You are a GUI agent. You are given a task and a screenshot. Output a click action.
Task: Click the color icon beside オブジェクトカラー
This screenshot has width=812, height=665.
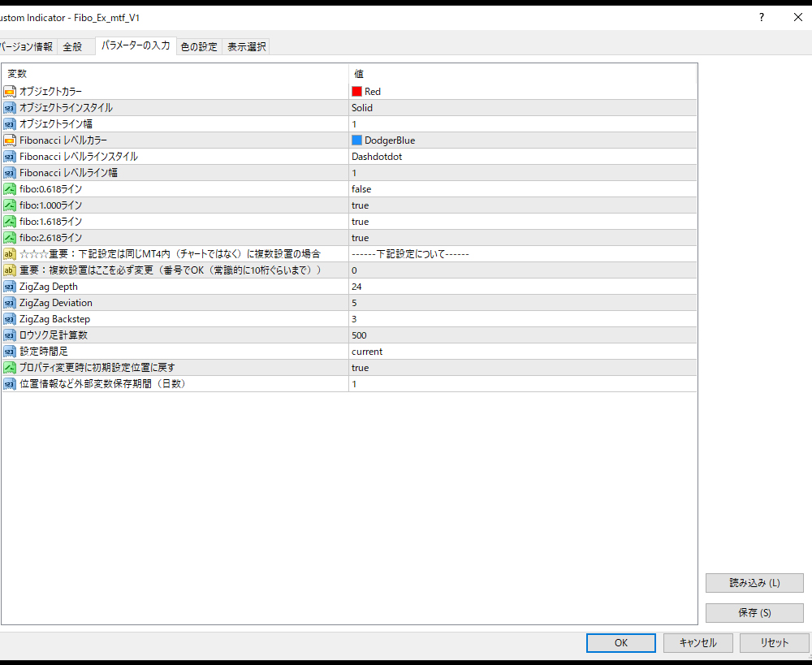tap(10, 92)
